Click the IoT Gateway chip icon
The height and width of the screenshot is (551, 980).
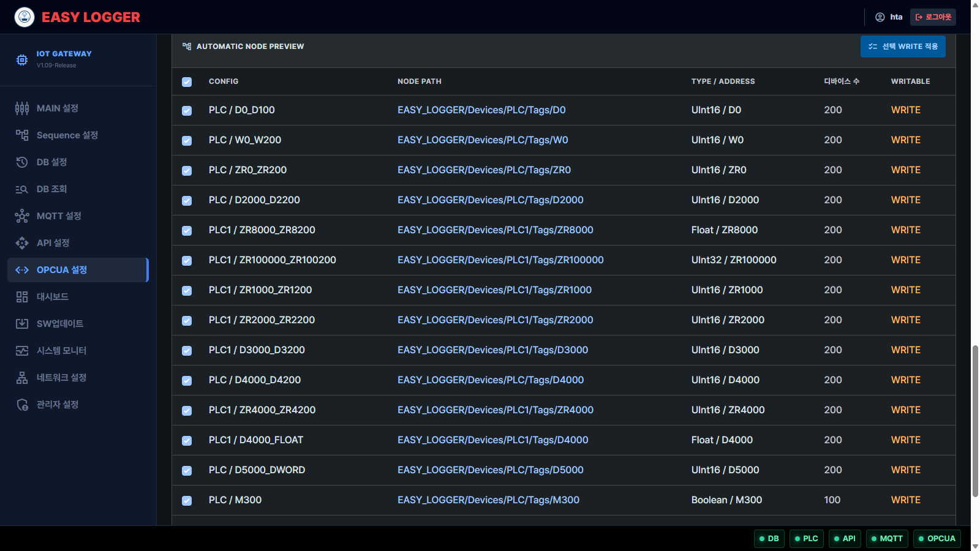tap(22, 59)
